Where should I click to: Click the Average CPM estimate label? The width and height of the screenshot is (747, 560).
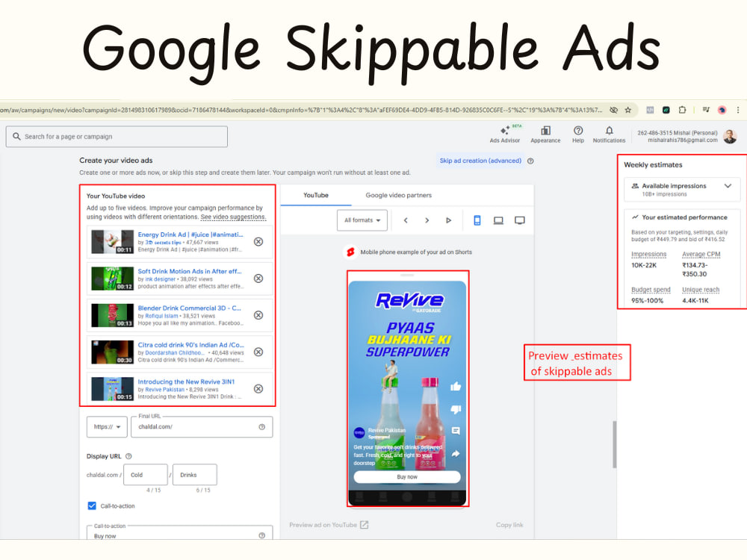click(701, 255)
